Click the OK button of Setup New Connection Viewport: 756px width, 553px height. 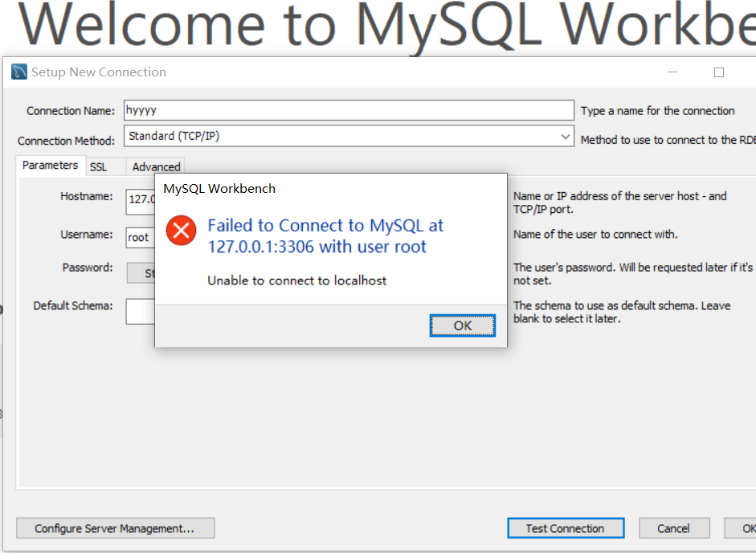click(x=742, y=528)
